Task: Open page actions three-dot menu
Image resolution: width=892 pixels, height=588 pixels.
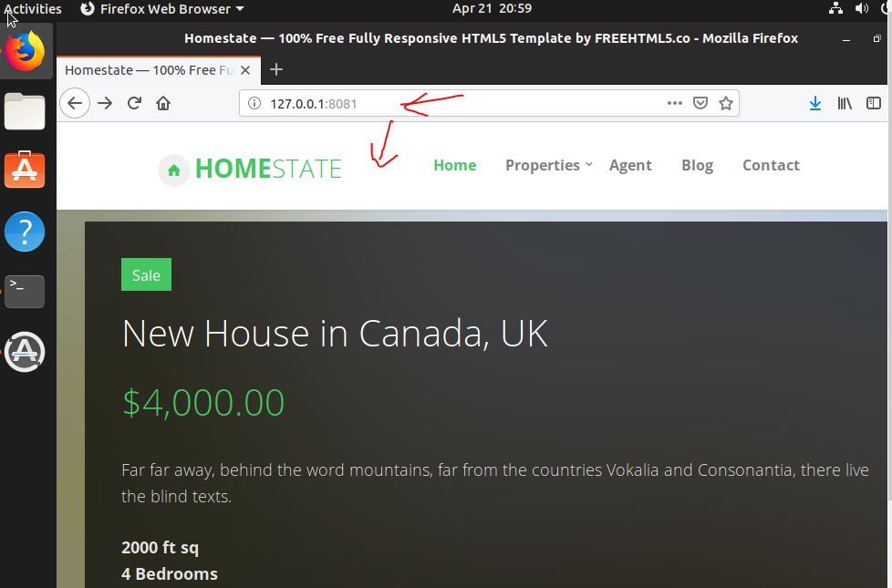Action: pyautogui.click(x=675, y=103)
